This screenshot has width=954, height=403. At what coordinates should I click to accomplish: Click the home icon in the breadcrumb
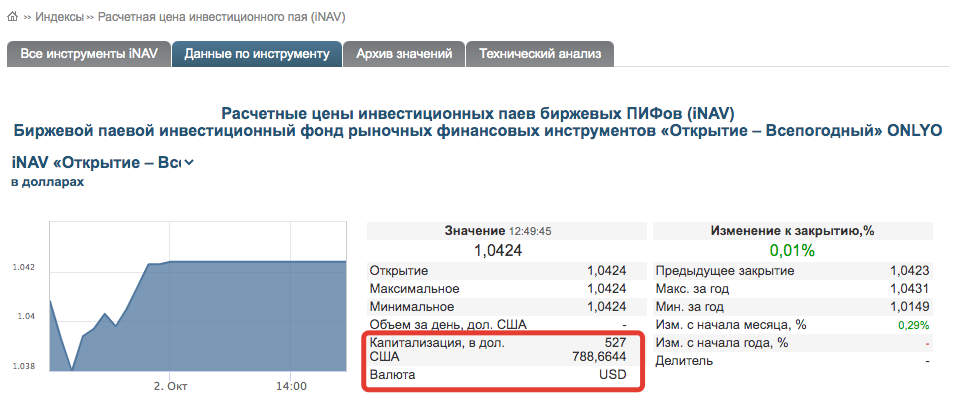pyautogui.click(x=15, y=18)
